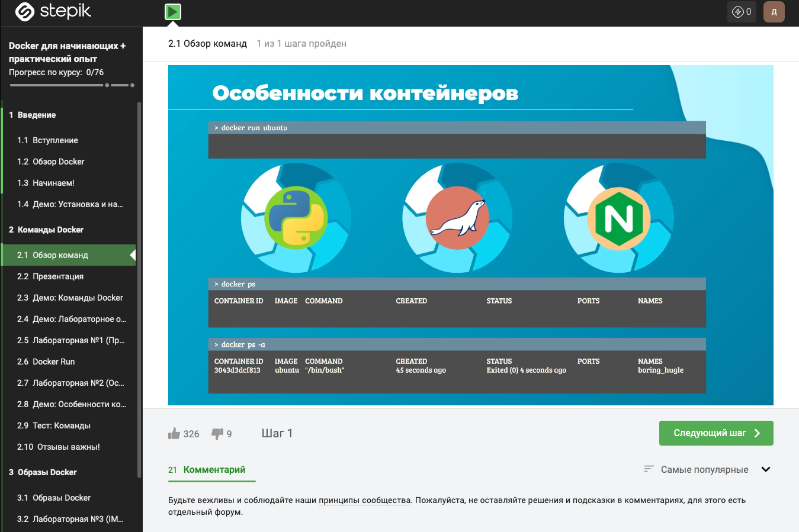Select the current lesson 2.1 Обзор команд
This screenshot has width=799, height=532.
(x=69, y=255)
